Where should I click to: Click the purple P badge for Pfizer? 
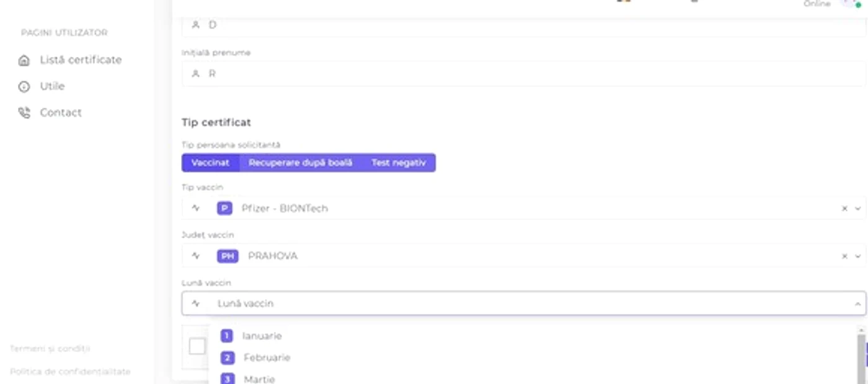click(224, 209)
